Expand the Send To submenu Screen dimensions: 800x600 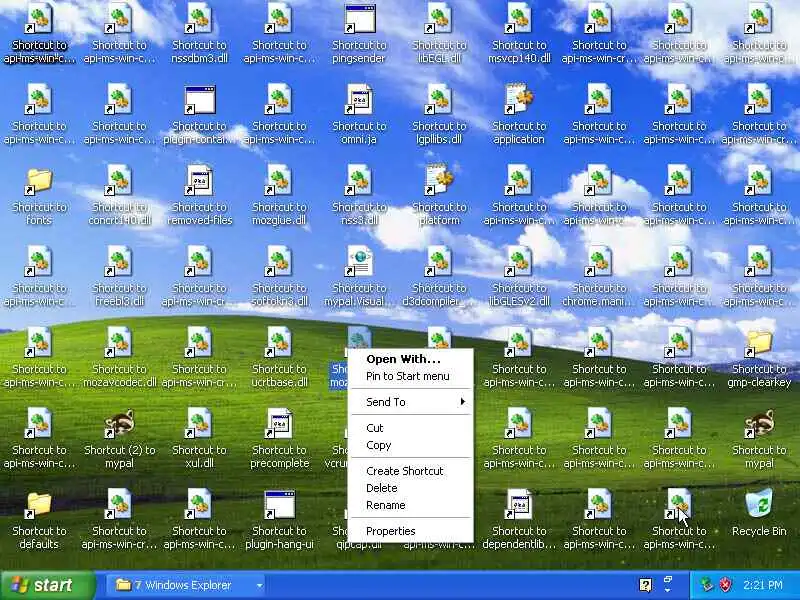(x=411, y=402)
